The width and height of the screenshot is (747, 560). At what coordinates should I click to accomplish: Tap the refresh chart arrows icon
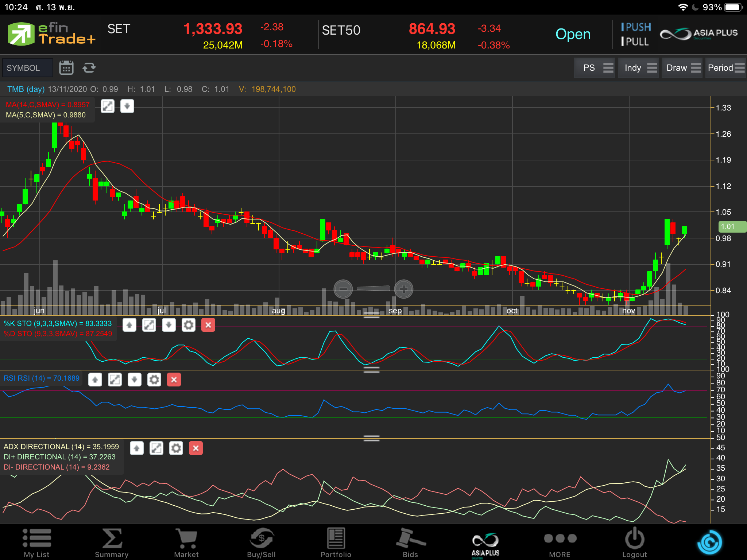pos(89,68)
